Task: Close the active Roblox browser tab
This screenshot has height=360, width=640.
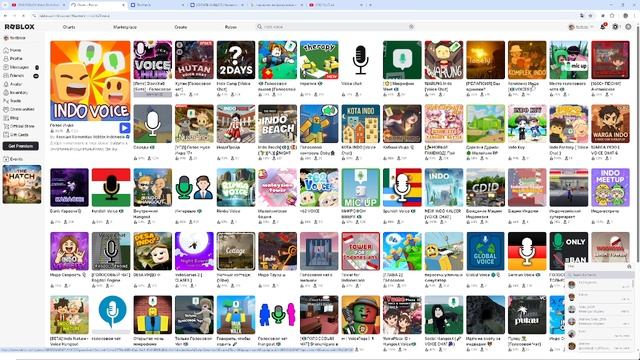Action: pyautogui.click(x=123, y=5)
